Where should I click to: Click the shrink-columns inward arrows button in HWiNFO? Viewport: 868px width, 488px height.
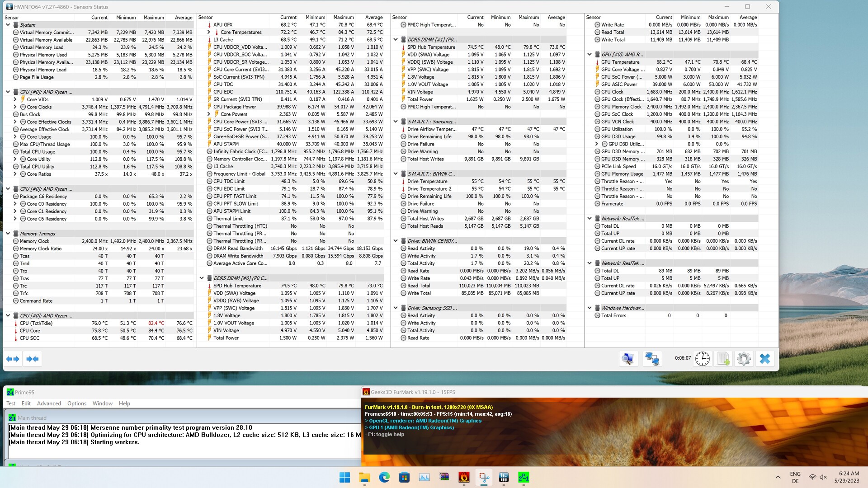(33, 359)
